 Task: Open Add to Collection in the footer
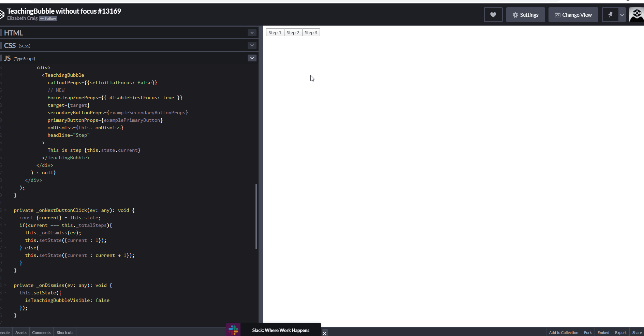pos(563,332)
